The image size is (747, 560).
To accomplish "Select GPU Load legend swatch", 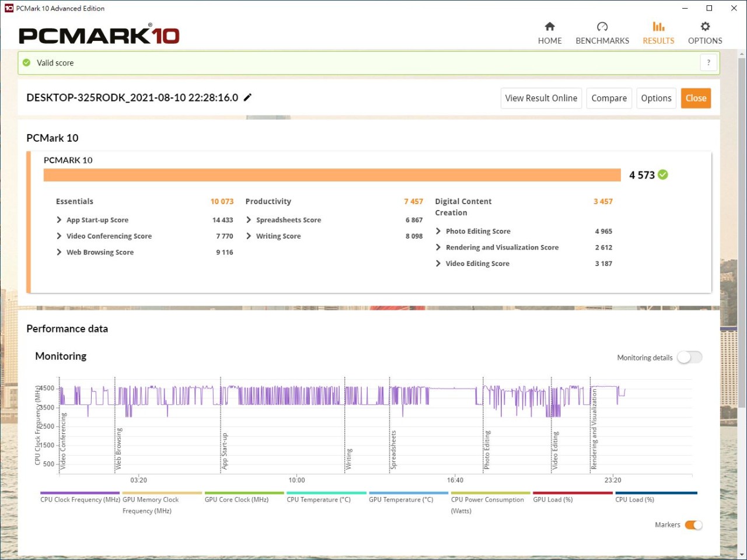I will coord(573,493).
